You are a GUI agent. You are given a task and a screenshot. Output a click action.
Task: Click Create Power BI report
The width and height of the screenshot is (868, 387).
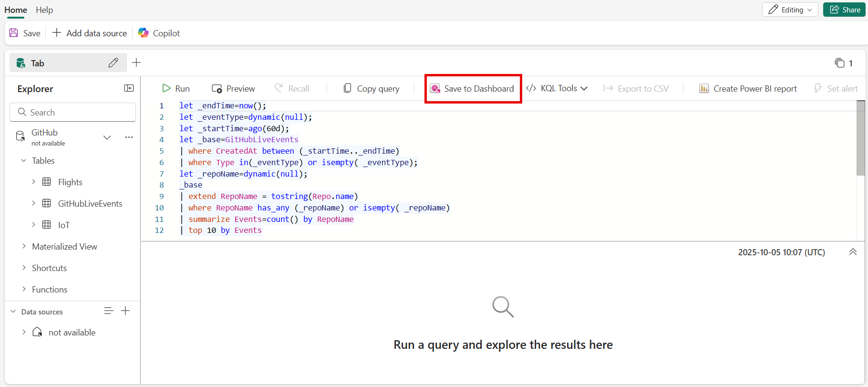pos(748,89)
